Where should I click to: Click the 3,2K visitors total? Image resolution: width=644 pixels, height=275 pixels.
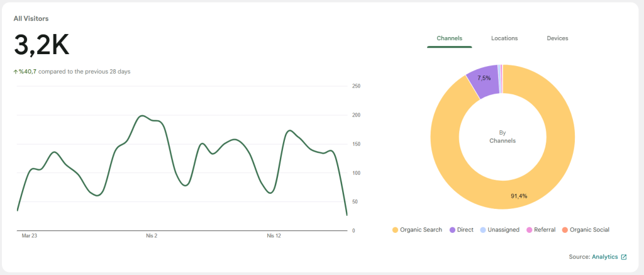tap(42, 45)
